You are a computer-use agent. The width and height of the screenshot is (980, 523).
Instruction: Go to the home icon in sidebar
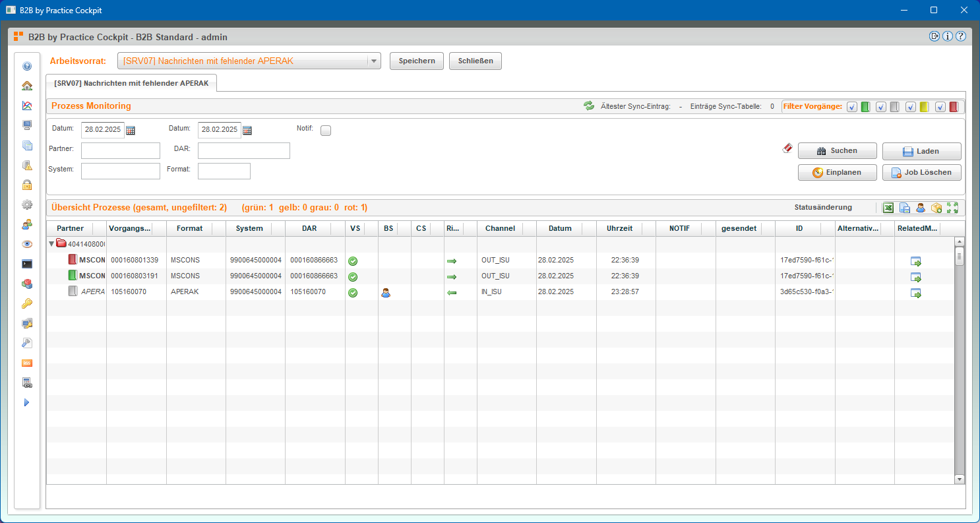(x=27, y=86)
